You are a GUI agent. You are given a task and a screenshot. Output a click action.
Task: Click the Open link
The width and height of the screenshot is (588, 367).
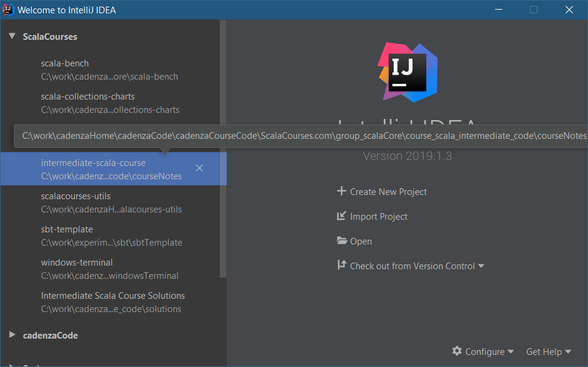[x=361, y=241]
